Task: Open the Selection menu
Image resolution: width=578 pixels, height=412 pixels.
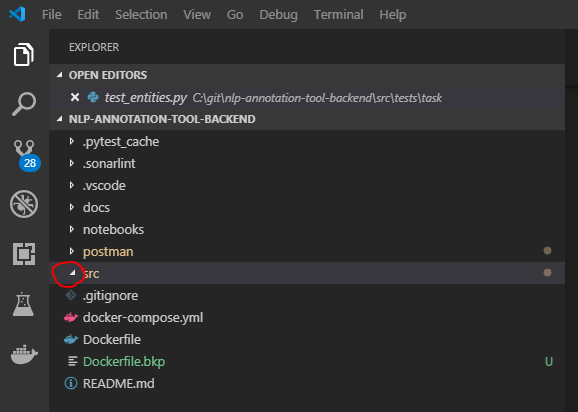Action: click(141, 15)
